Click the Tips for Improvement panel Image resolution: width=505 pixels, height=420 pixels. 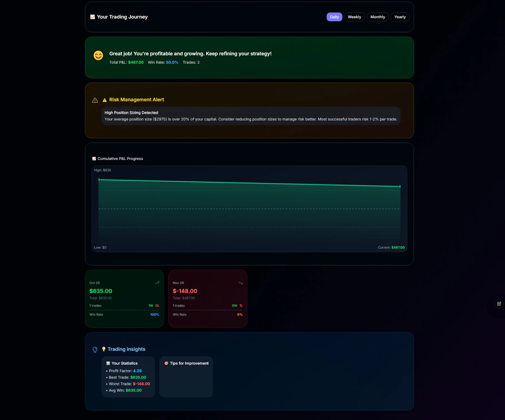click(x=186, y=377)
